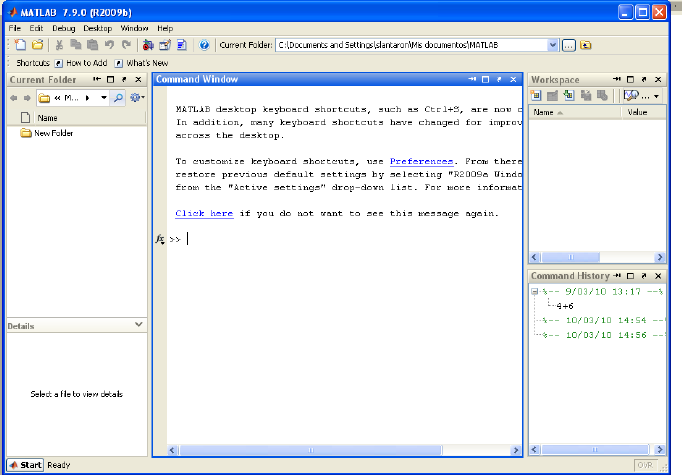
Task: Click the Undo arrow toolbar icon
Action: (x=109, y=45)
